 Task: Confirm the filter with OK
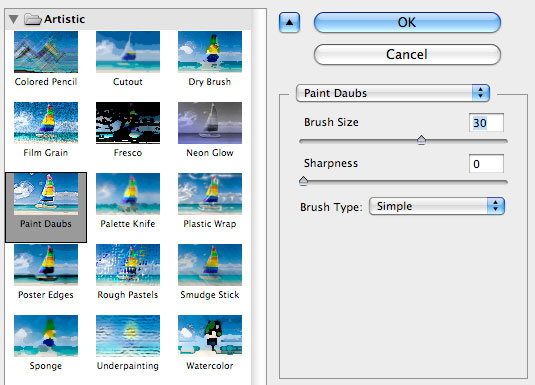pos(407,23)
